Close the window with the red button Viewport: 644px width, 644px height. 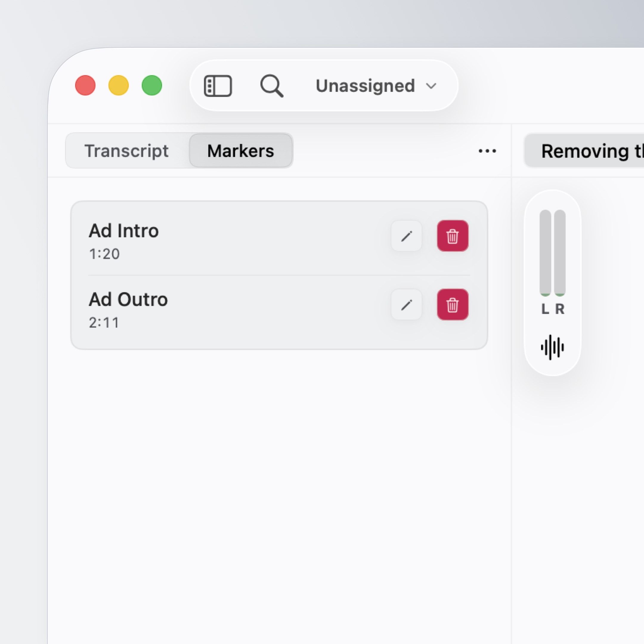tap(85, 85)
